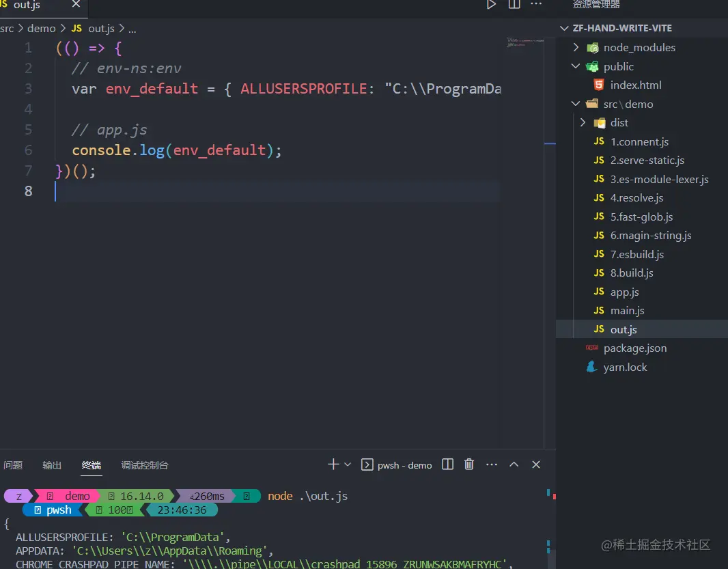Screen dimensions: 728x569
Task: Open index.html in the explorer
Action: [x=636, y=85]
